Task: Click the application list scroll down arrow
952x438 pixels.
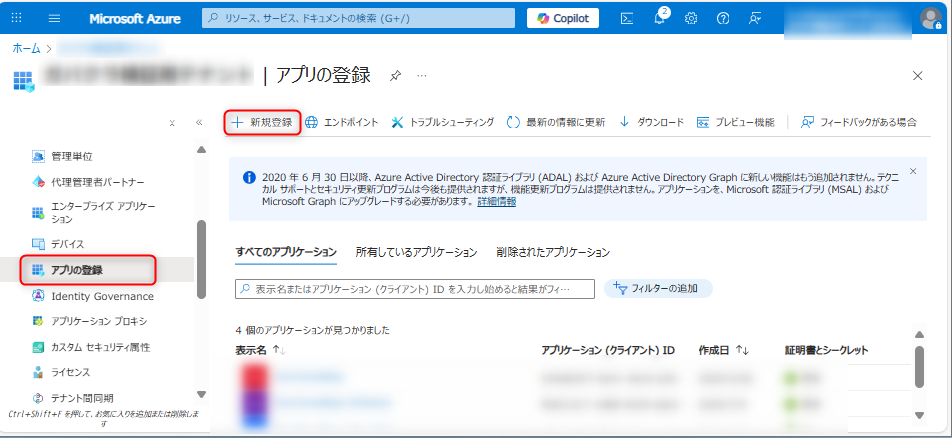Action: click(919, 416)
